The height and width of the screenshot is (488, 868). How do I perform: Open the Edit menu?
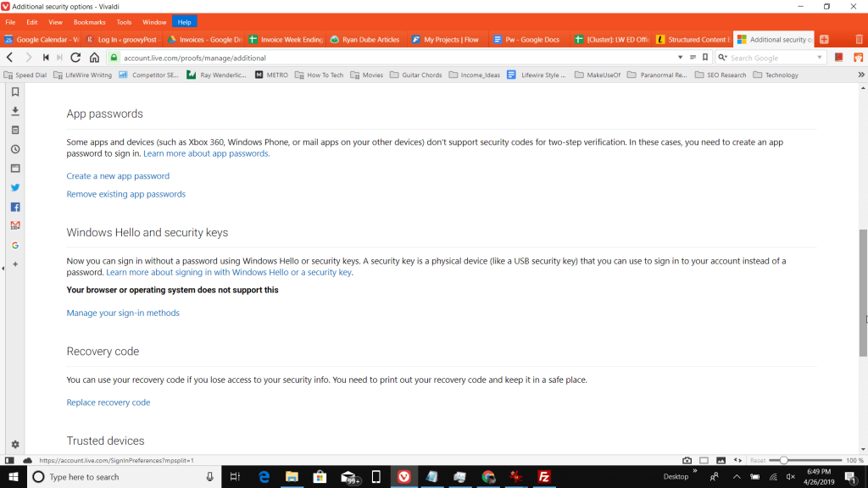(x=32, y=22)
